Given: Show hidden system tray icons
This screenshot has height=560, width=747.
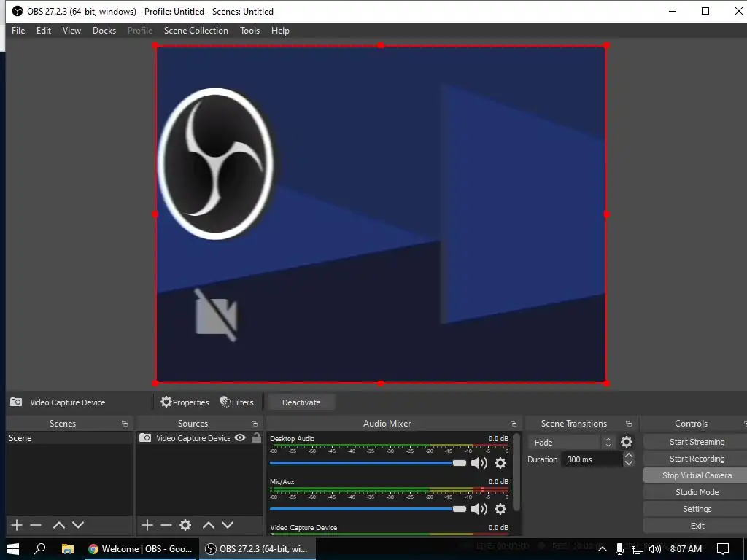Looking at the screenshot, I should pyautogui.click(x=602, y=549).
